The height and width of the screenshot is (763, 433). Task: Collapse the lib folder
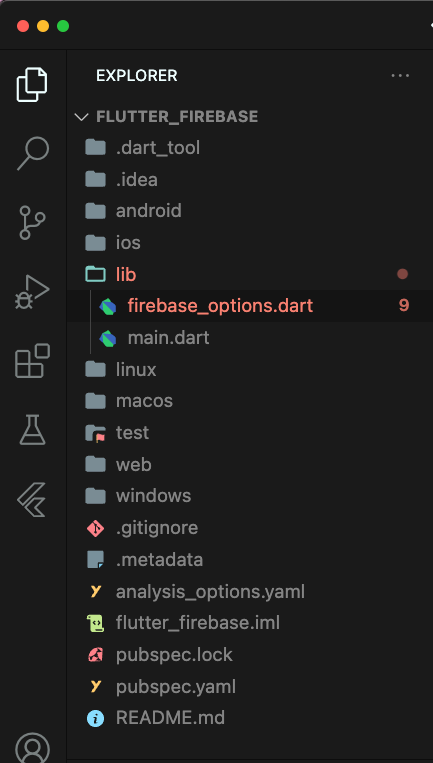point(249,274)
